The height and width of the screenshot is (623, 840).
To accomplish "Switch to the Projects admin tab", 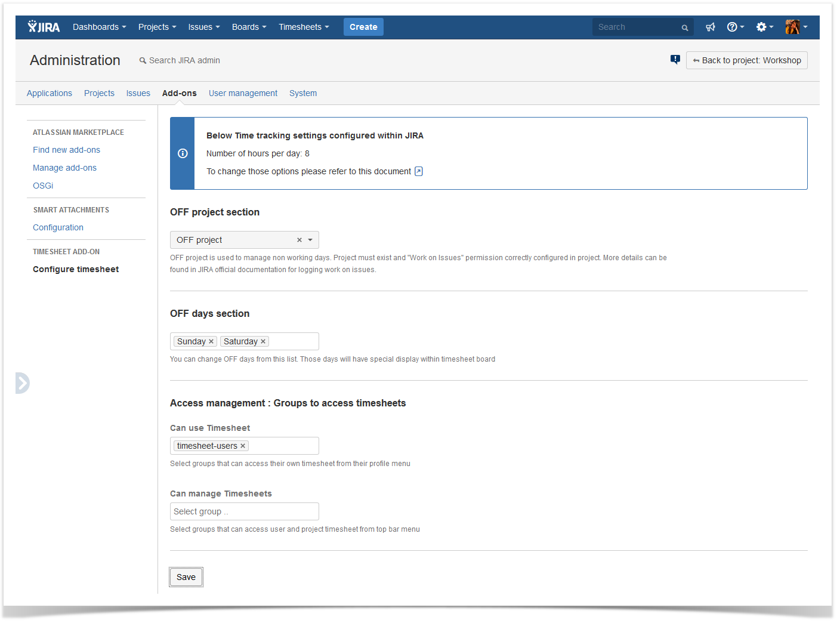I will pyautogui.click(x=99, y=93).
